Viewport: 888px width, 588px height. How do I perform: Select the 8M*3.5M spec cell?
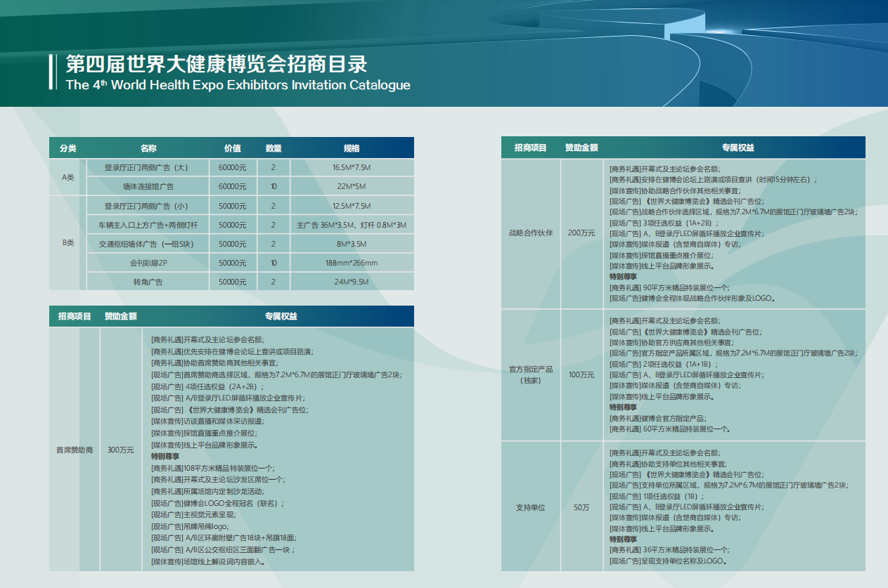[352, 244]
